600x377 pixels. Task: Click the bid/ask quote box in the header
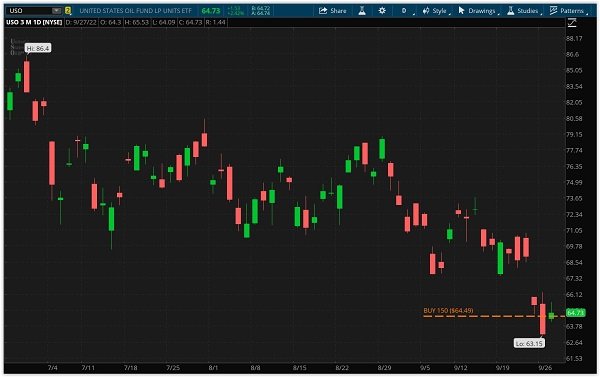(x=261, y=11)
